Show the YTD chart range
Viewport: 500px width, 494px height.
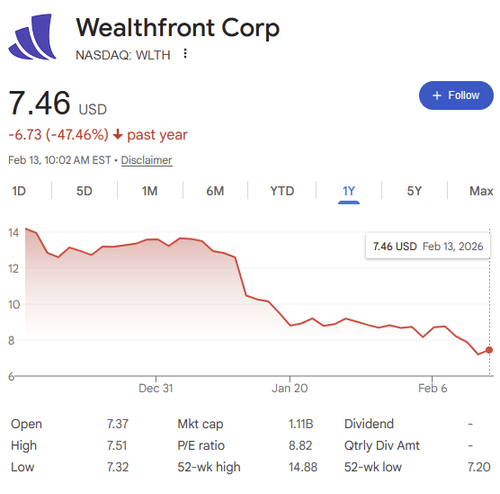tap(282, 191)
